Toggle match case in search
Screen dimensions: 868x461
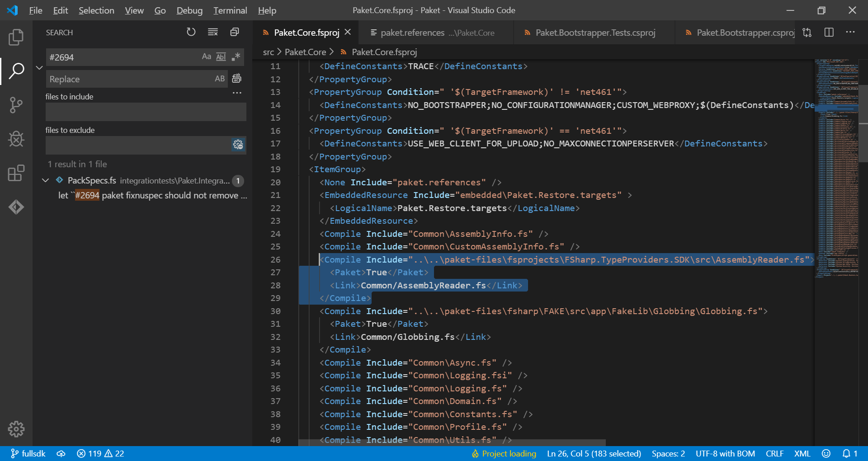click(x=207, y=56)
